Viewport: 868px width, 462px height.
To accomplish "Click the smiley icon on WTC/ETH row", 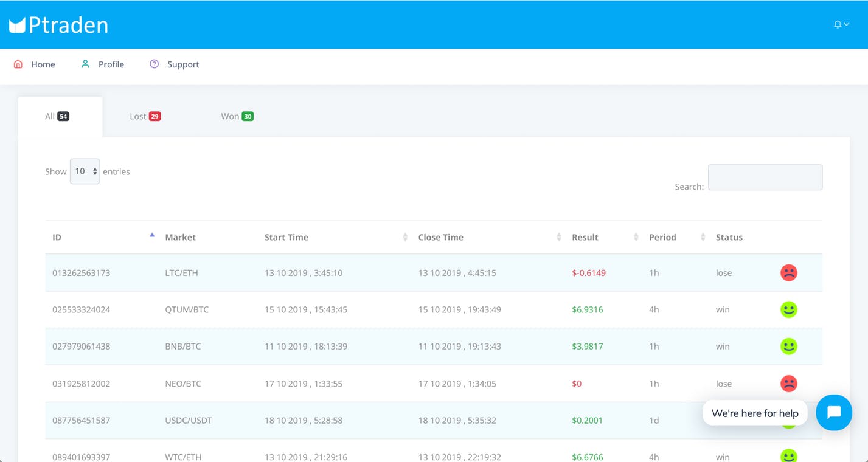I will (x=788, y=455).
